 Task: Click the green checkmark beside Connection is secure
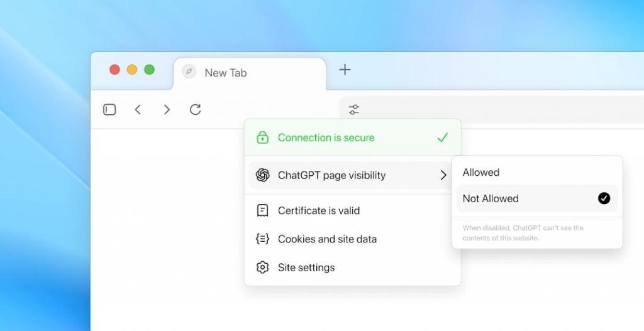coord(442,138)
